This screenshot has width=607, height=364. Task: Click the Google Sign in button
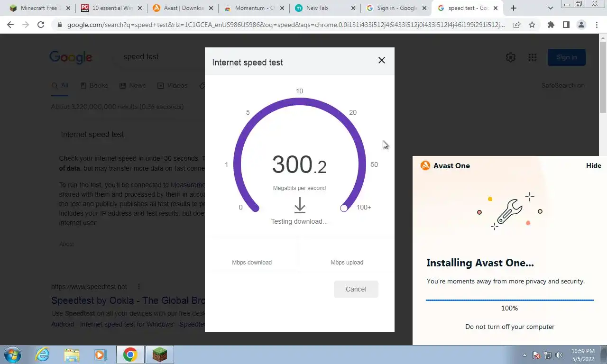click(567, 57)
